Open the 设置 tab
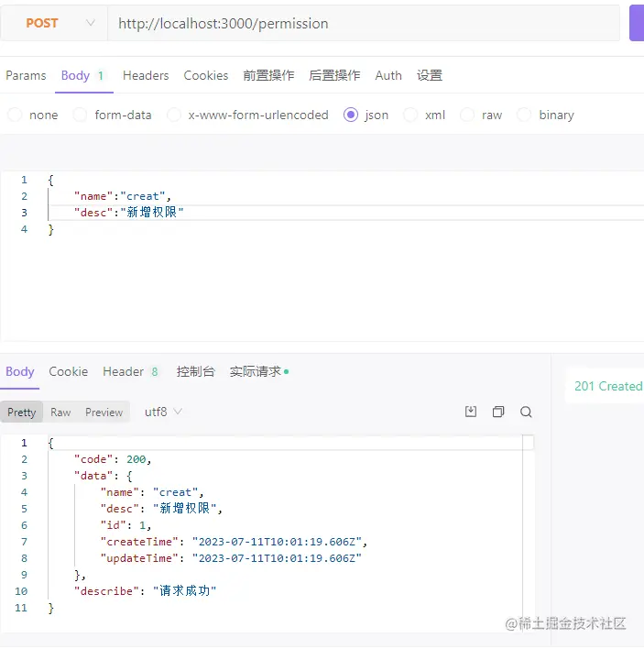This screenshot has height=649, width=644. [430, 76]
